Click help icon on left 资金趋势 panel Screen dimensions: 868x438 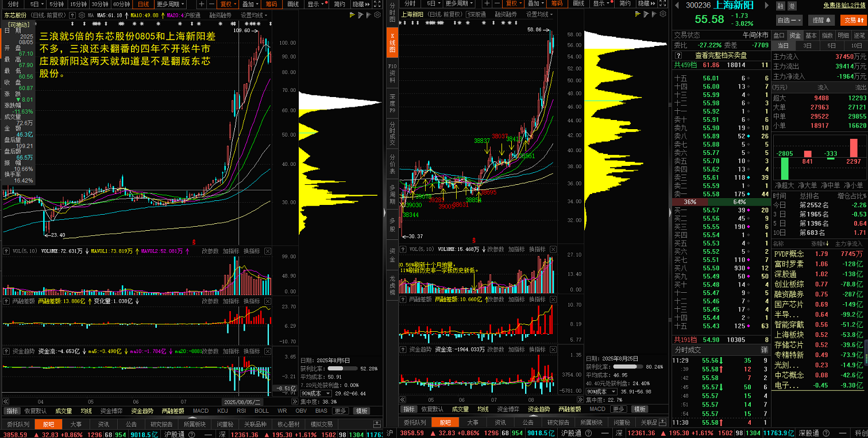6,351
